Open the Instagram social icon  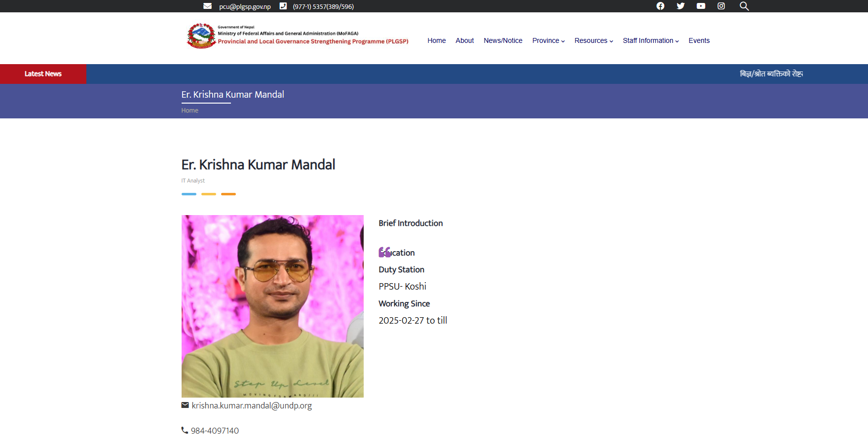pos(721,6)
